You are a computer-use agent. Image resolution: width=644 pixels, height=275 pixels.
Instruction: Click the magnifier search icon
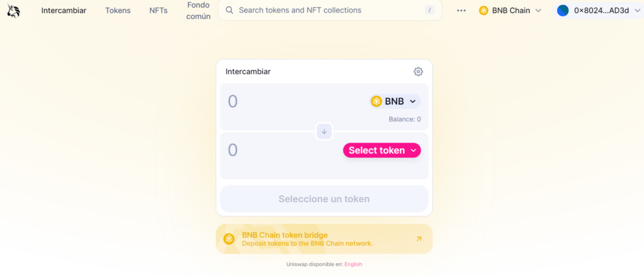point(230,11)
